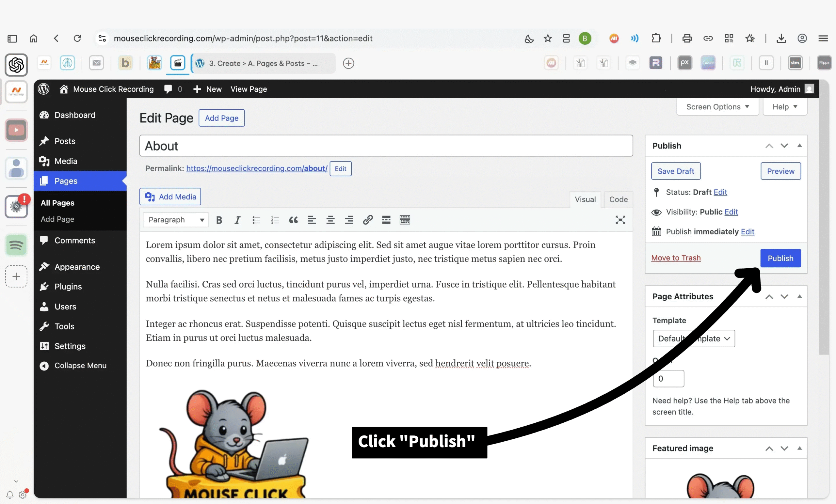This screenshot has width=836, height=504.
Task: Click the blue Publish button
Action: click(x=780, y=259)
